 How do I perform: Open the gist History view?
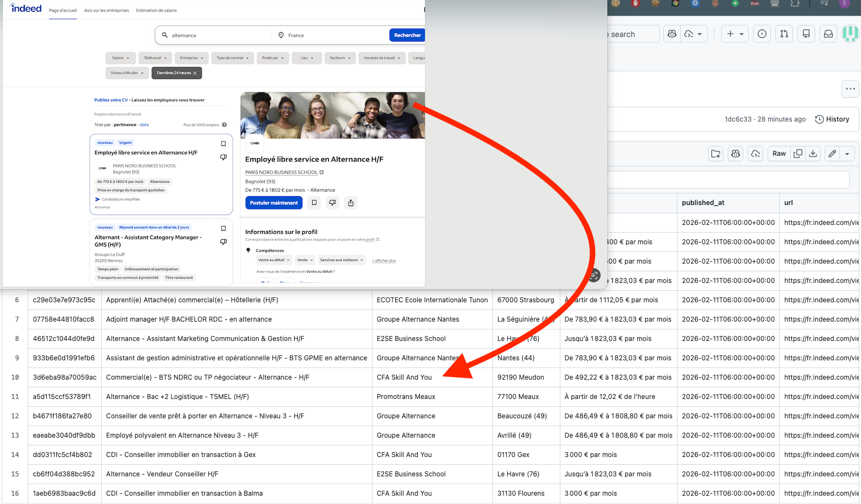[x=832, y=119]
